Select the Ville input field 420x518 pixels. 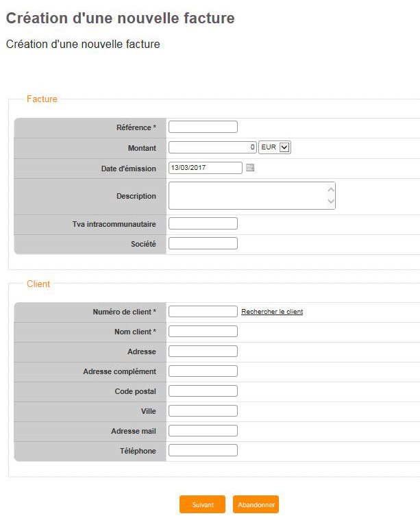(203, 410)
